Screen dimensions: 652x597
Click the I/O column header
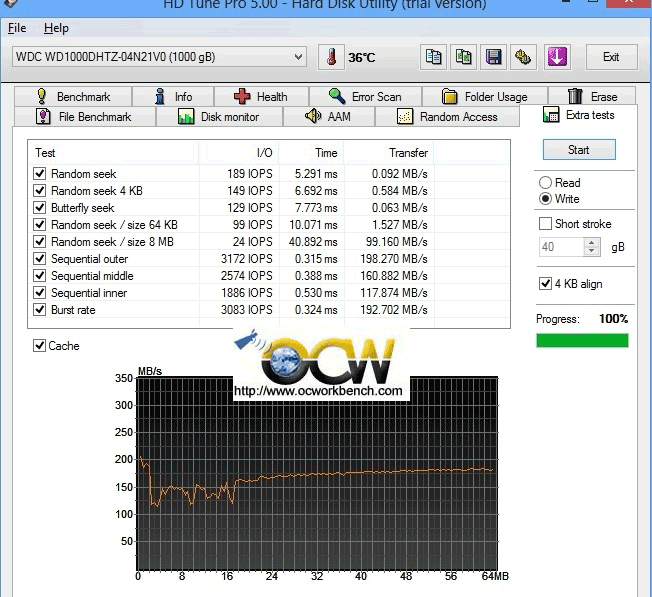coord(239,153)
